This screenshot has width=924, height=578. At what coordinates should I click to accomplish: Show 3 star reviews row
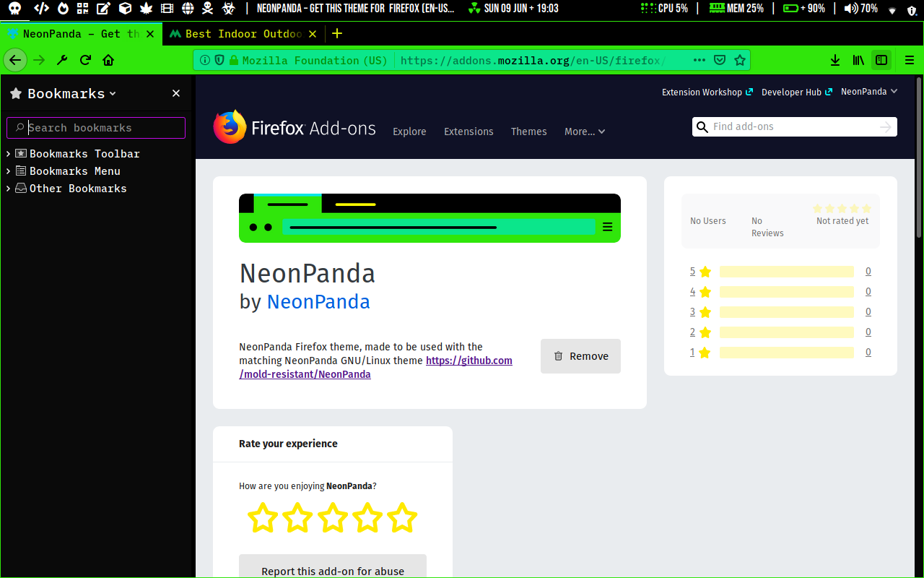point(780,312)
